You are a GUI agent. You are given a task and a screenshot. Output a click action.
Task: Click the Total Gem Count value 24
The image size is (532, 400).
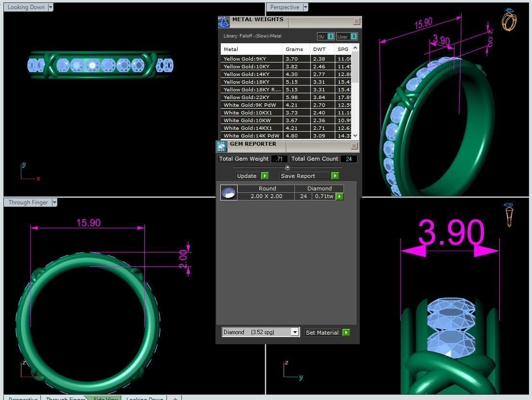(x=348, y=159)
